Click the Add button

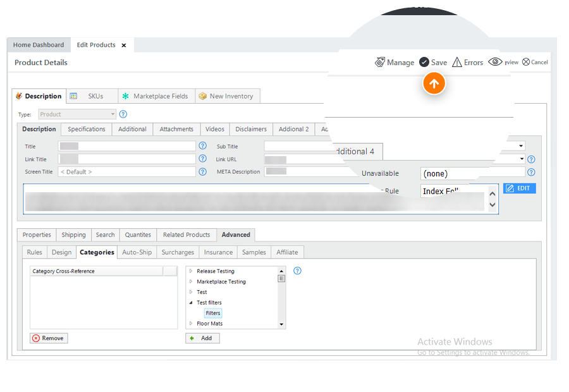pos(202,338)
